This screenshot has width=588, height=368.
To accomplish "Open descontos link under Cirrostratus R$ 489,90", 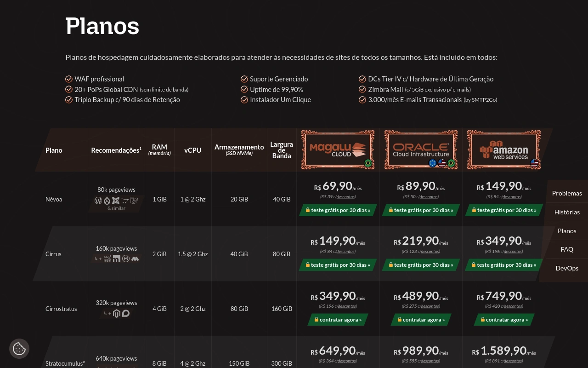I will [x=430, y=306].
